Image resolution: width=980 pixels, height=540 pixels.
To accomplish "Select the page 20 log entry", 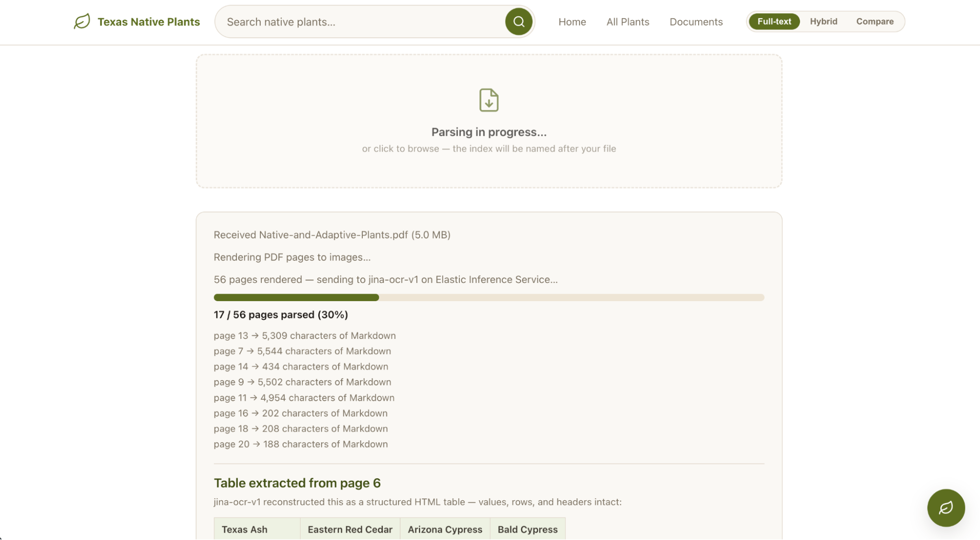I will (301, 444).
